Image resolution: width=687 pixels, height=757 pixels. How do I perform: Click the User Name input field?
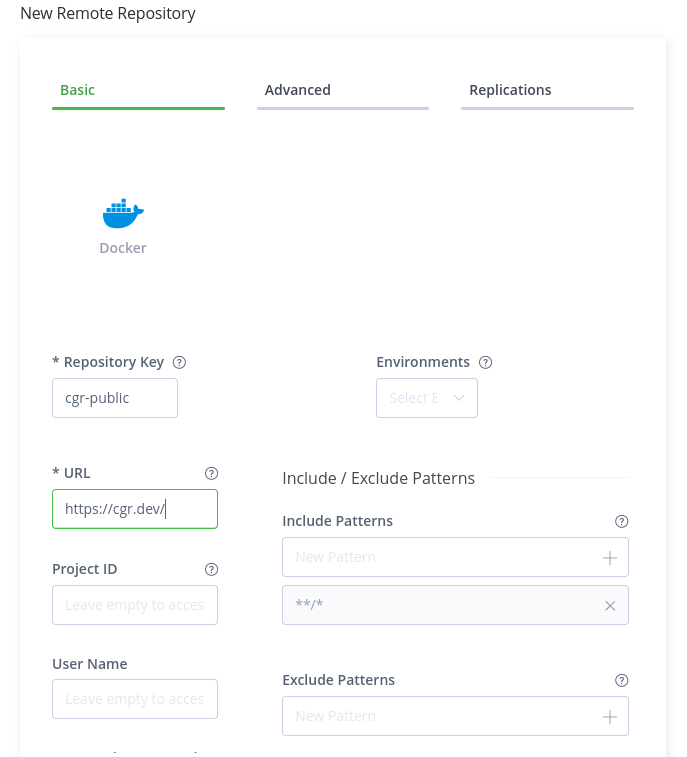(x=135, y=699)
